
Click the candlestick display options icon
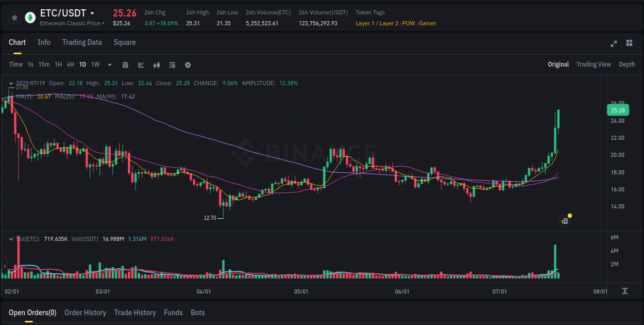tap(157, 65)
